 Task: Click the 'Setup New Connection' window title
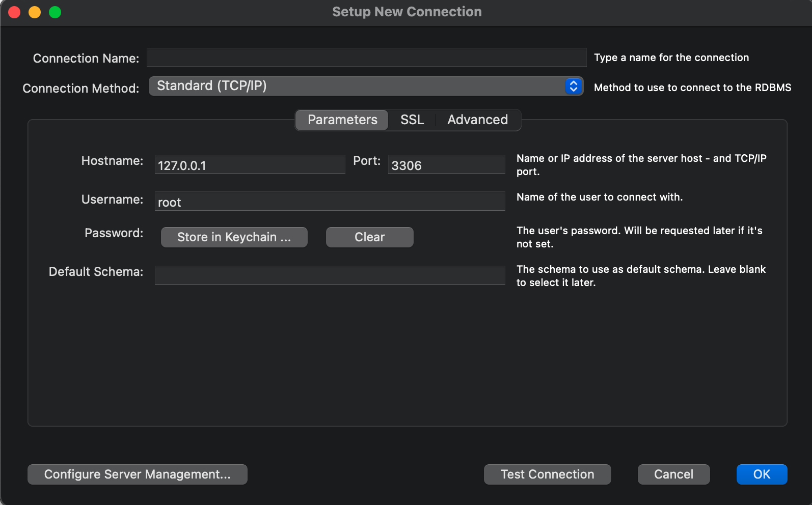click(407, 12)
